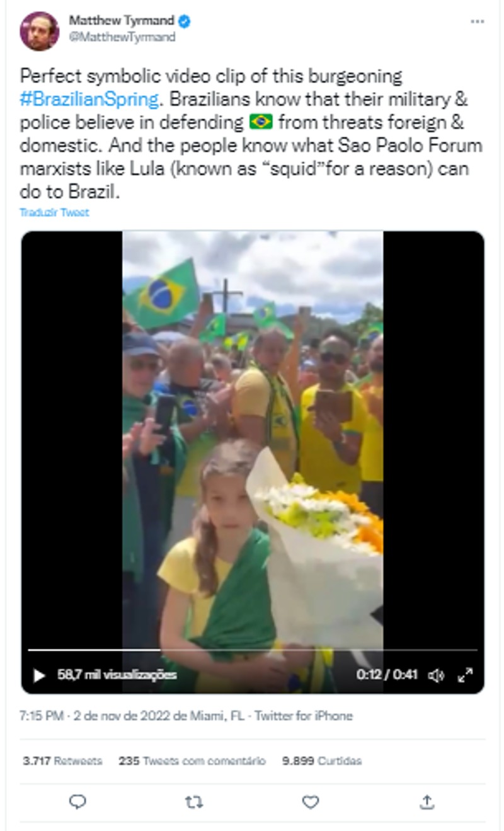Like the tweet with the heart icon
Viewport: 504px width, 831px height.
pyautogui.click(x=311, y=802)
